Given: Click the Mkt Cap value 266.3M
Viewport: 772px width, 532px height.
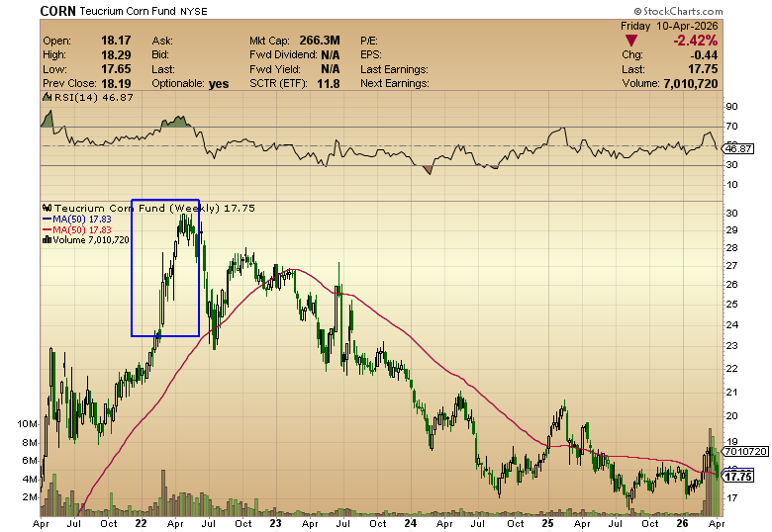Looking at the screenshot, I should coord(320,41).
